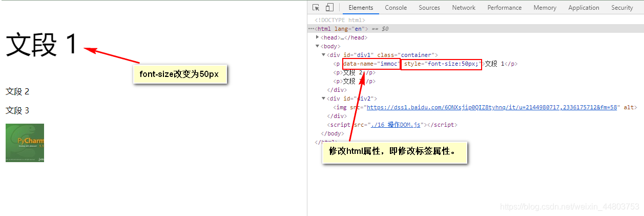
Task: Toggle the device toolbar icon
Action: click(x=329, y=7)
